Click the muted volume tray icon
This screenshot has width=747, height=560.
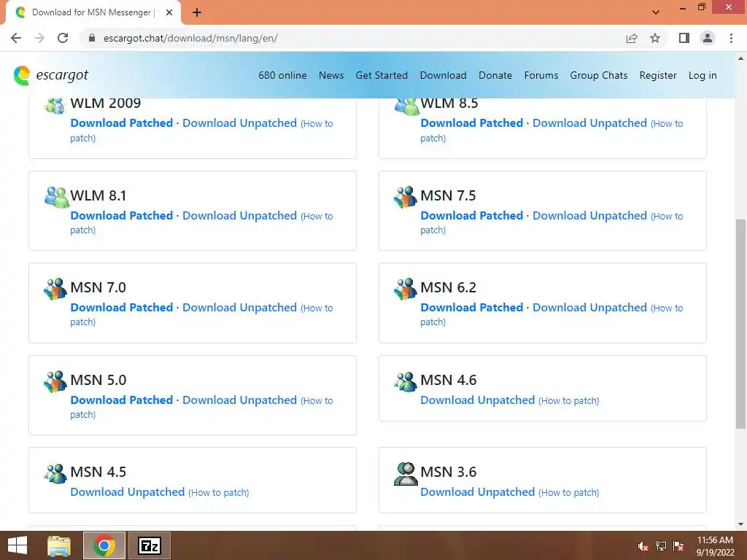point(643,546)
